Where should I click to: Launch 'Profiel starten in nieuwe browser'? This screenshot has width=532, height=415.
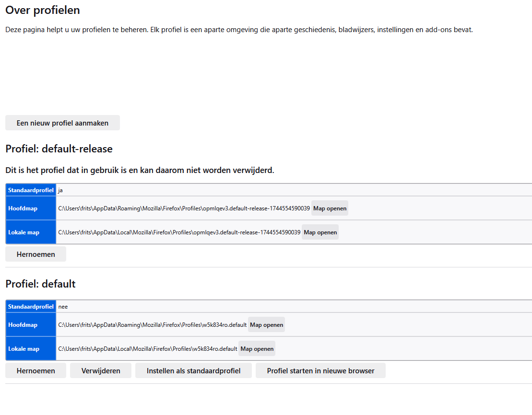320,371
